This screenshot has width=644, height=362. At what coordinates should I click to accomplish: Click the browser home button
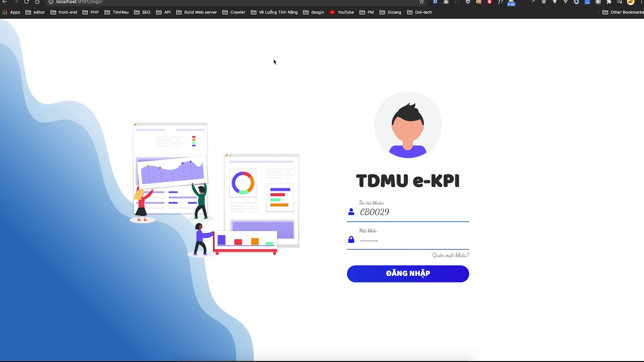pos(37,2)
